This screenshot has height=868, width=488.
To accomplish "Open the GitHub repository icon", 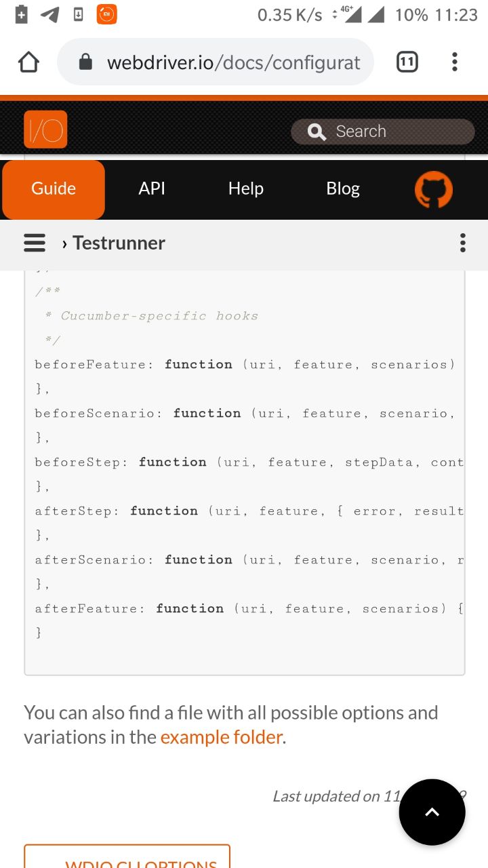I will point(433,189).
